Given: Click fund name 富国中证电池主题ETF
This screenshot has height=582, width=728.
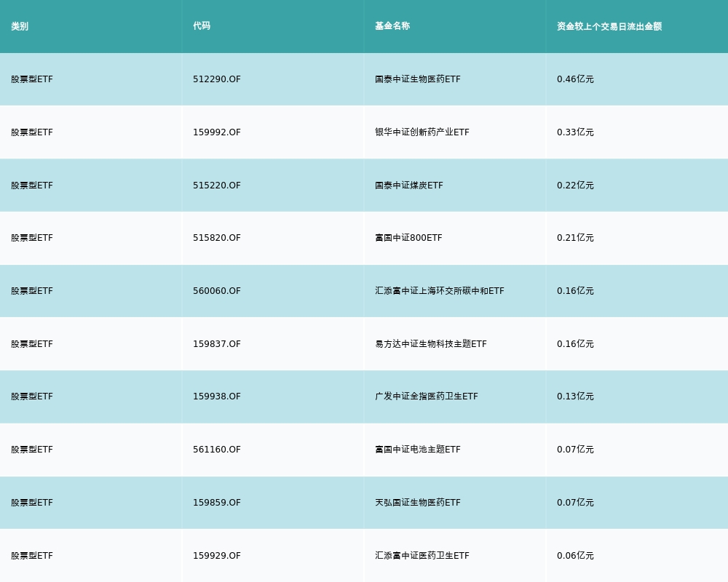Looking at the screenshot, I should [418, 450].
